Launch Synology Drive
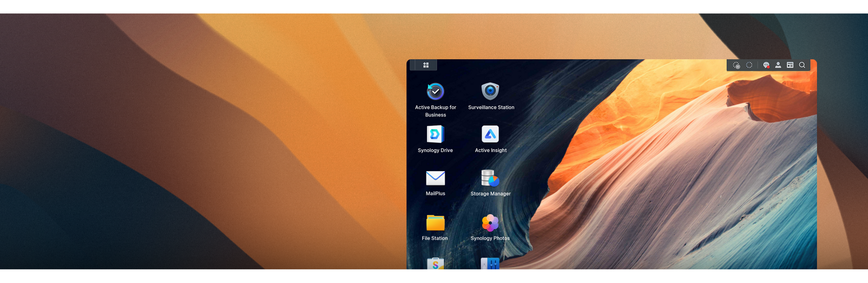 click(x=435, y=134)
